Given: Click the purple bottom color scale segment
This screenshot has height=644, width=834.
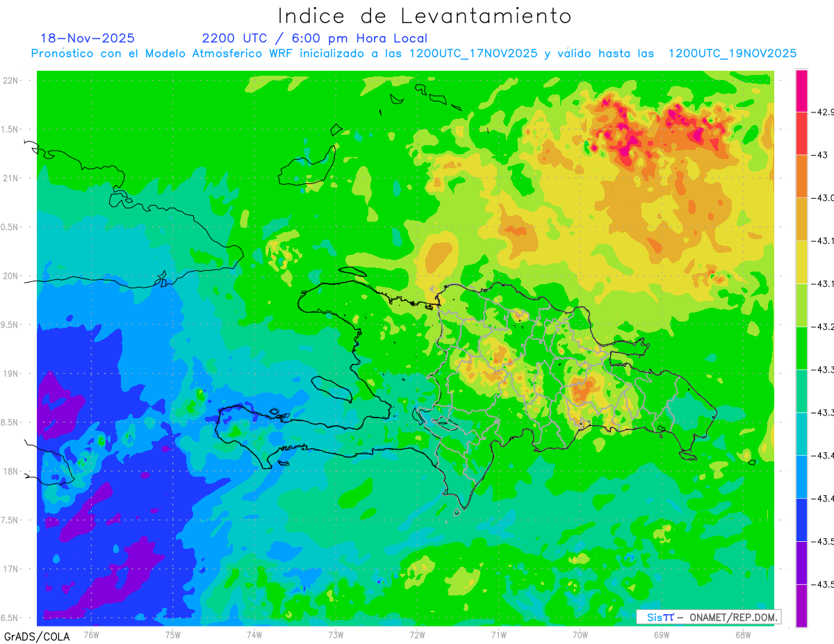Looking at the screenshot, I should tap(801, 605).
